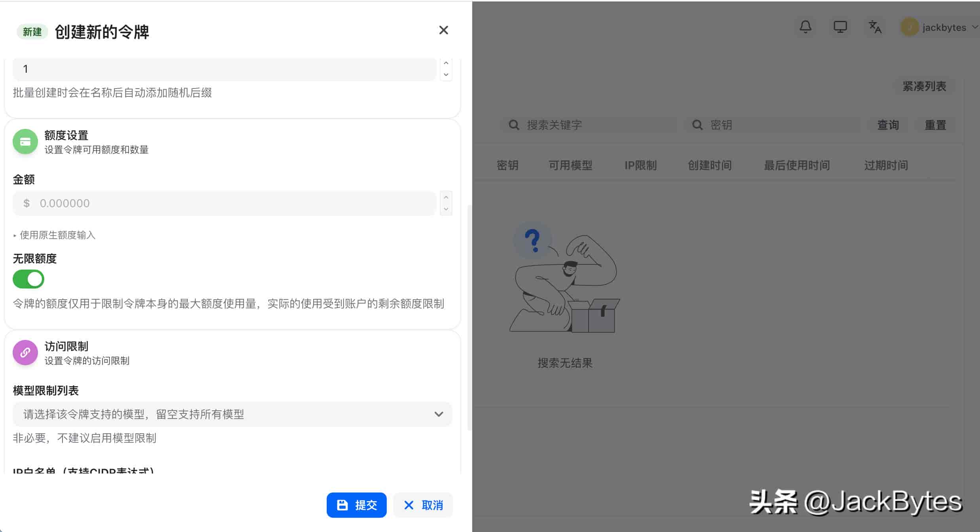Increase the 金额 amount with up arrow
The height and width of the screenshot is (532, 980).
point(446,197)
